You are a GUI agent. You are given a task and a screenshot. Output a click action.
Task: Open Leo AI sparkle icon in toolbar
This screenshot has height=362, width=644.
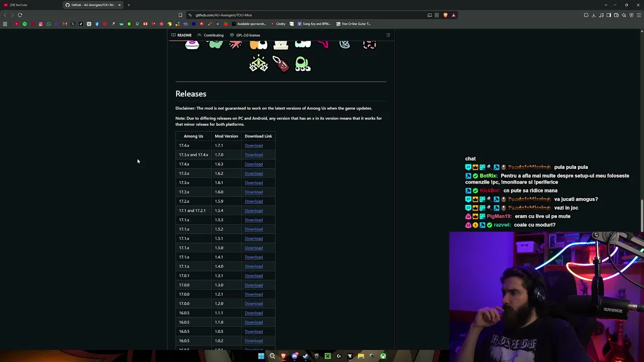tap(624, 15)
